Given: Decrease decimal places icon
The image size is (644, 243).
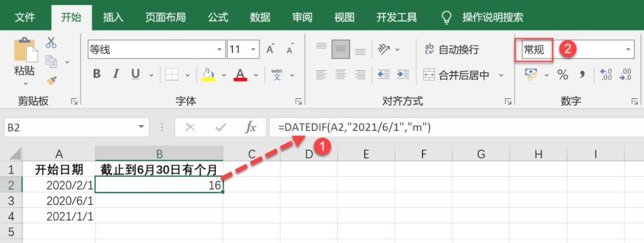Looking at the screenshot, I should tap(626, 74).
